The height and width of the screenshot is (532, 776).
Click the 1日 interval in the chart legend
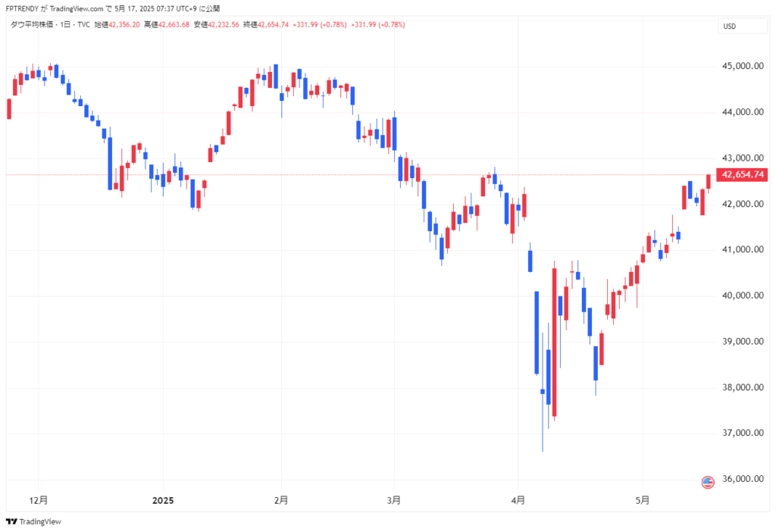pyautogui.click(x=64, y=25)
